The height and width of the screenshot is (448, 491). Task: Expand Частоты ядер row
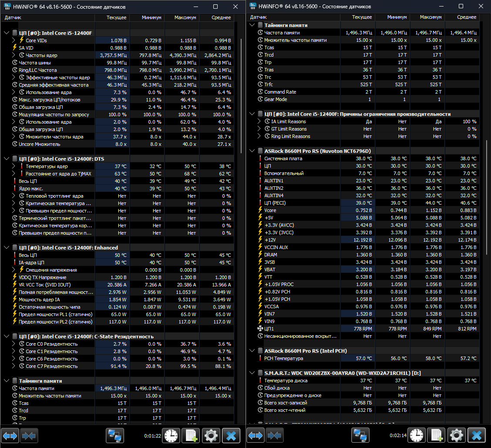[x=13, y=55]
